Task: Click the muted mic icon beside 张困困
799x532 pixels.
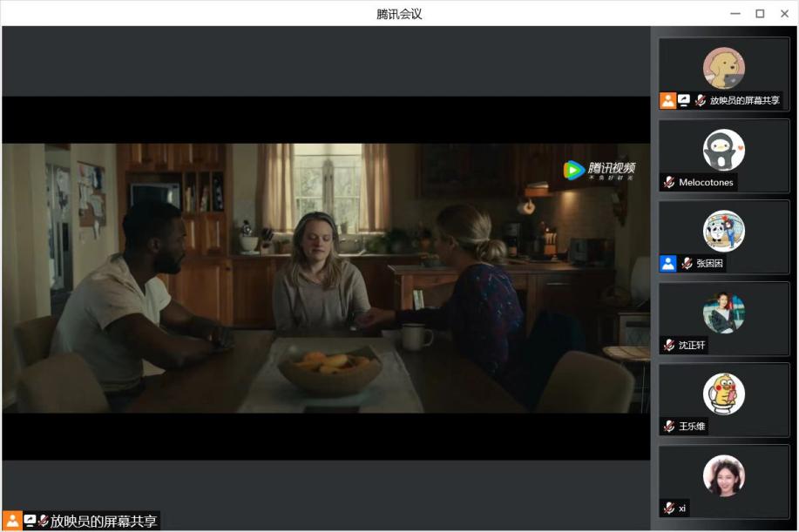Action: tap(687, 263)
